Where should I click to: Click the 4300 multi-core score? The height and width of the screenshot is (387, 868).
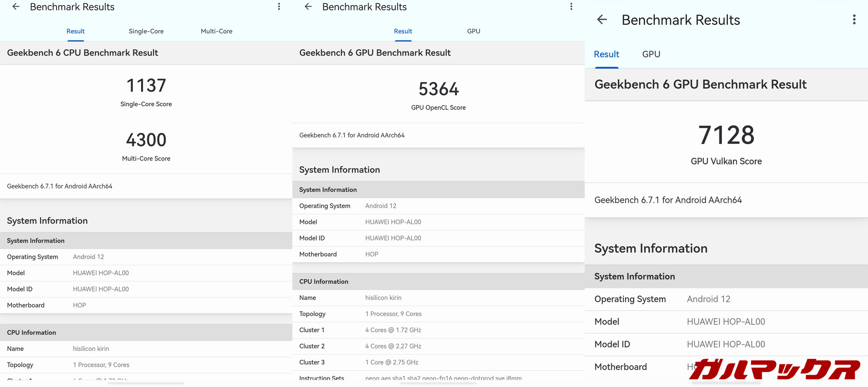(x=146, y=140)
